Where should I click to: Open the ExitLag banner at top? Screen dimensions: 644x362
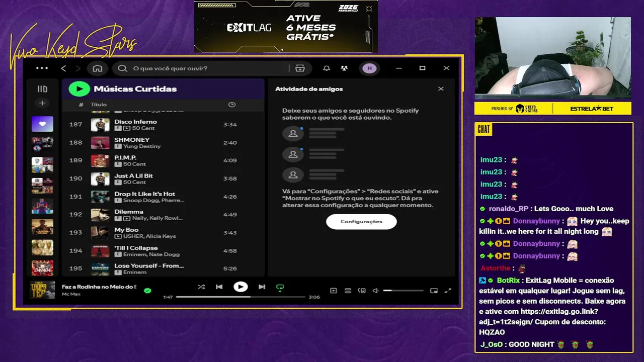tap(286, 27)
